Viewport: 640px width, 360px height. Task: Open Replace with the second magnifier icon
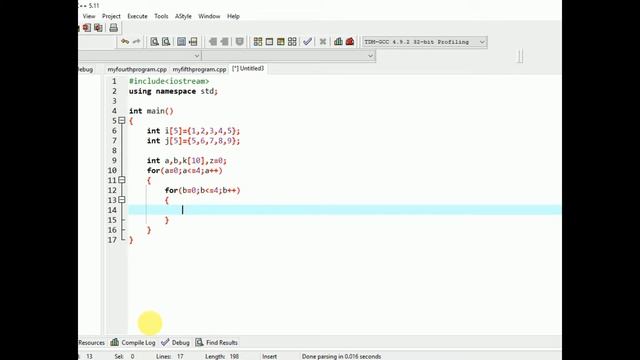166,42
